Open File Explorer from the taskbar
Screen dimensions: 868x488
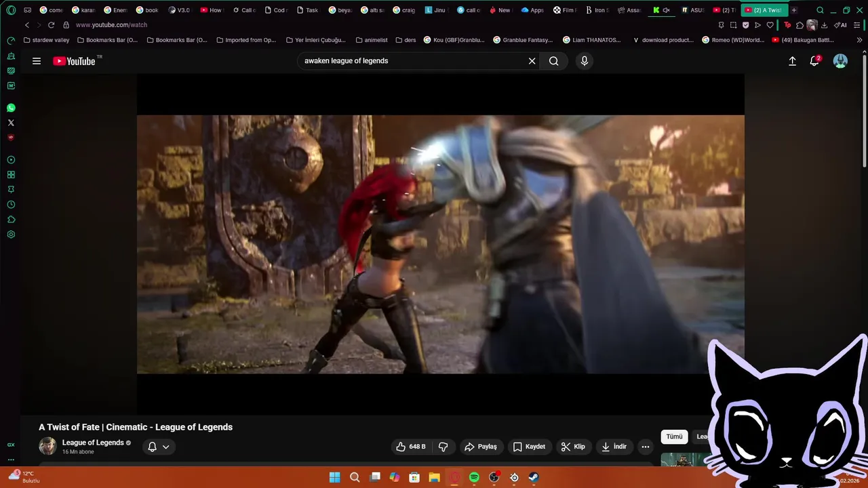435,477
